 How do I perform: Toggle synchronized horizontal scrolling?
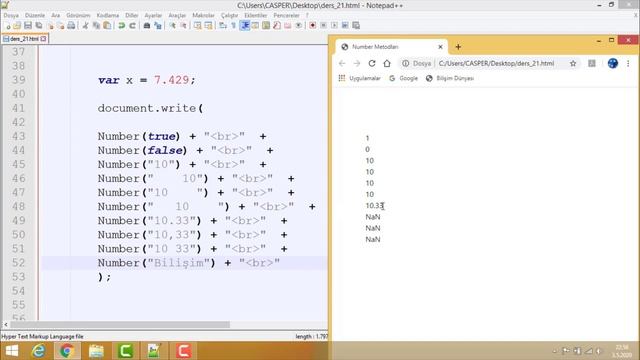[x=209, y=25]
